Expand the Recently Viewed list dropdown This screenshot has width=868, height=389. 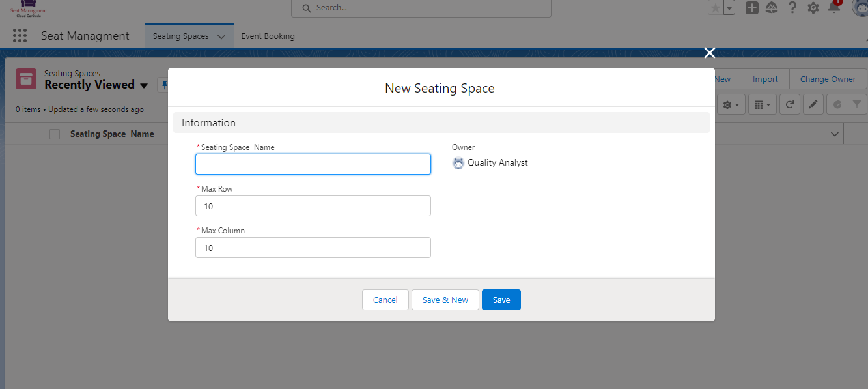coord(144,85)
